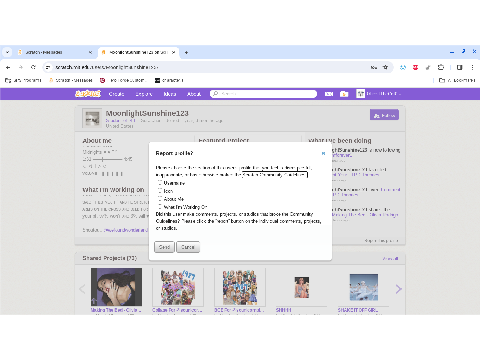Check the What I'm Working On checkbox
The height and width of the screenshot is (360, 480).
tap(160, 207)
